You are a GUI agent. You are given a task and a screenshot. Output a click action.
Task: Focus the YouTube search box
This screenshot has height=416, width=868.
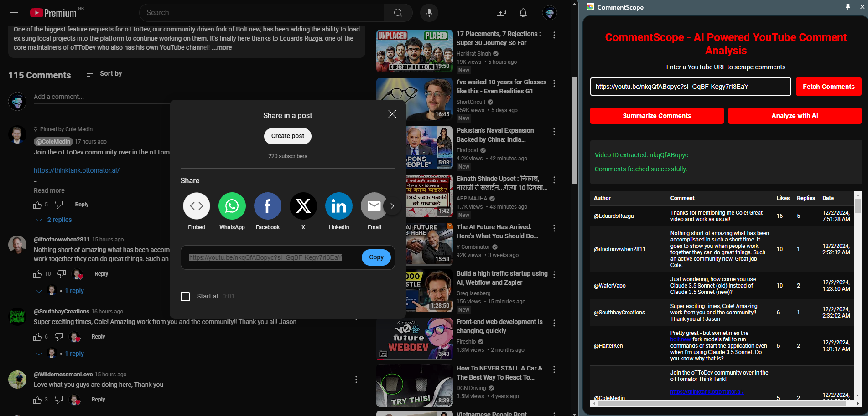click(261, 13)
